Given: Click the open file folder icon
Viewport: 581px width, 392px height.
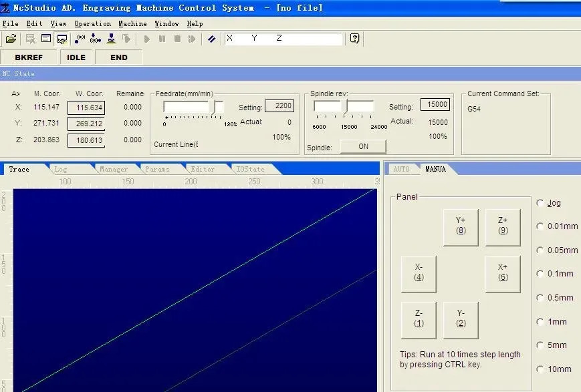Looking at the screenshot, I should pyautogui.click(x=11, y=39).
